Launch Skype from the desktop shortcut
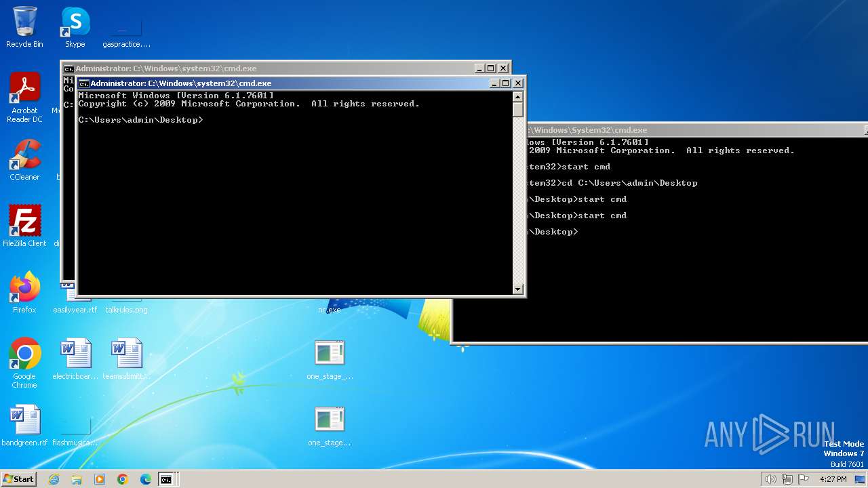The image size is (868, 488). (75, 27)
